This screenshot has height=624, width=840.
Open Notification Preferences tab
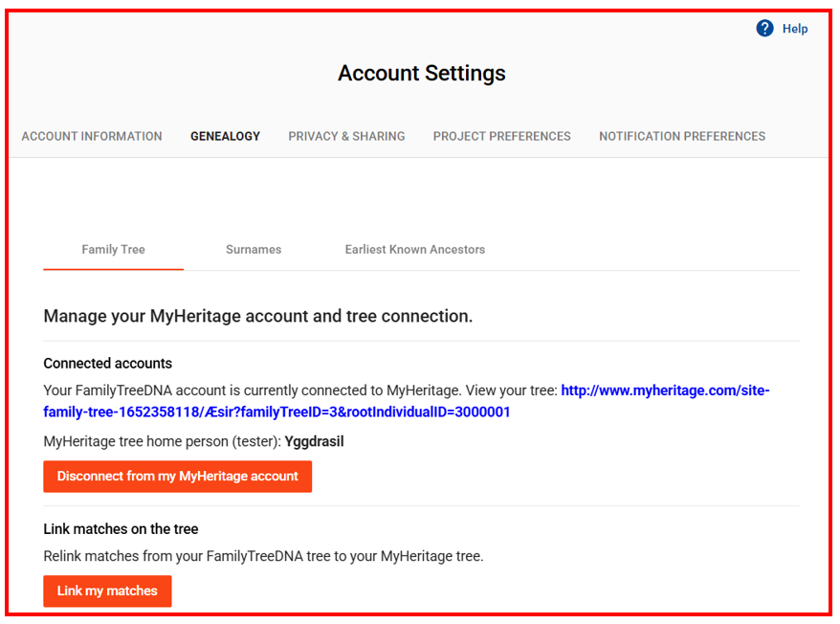[x=682, y=136]
